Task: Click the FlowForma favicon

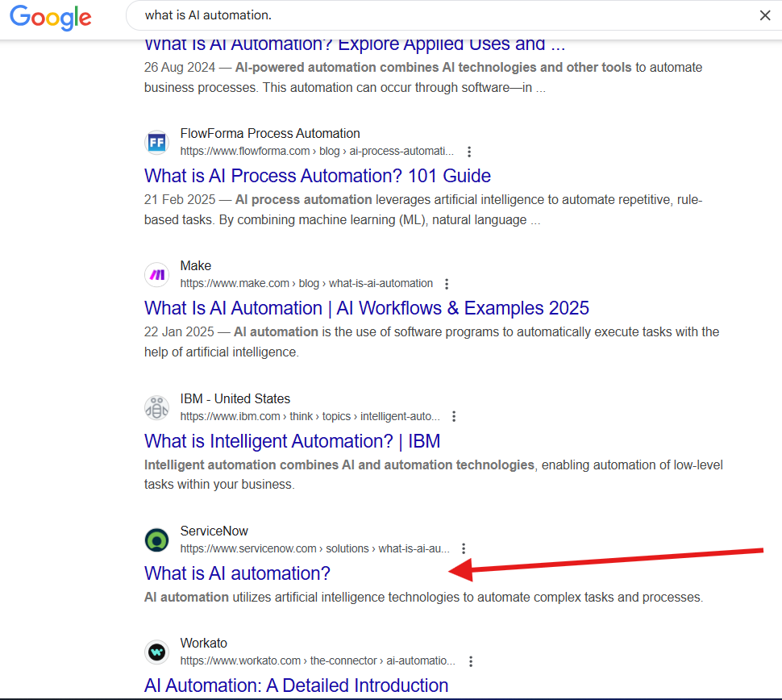Action: (x=156, y=142)
